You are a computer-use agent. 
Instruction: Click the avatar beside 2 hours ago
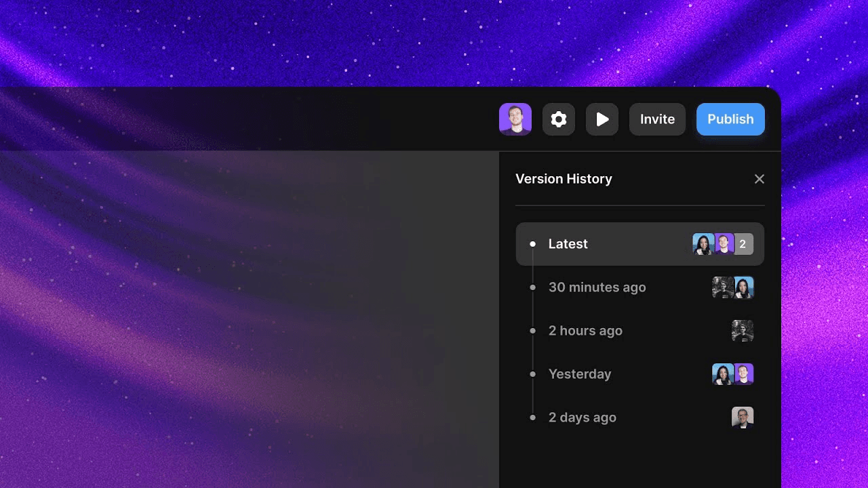tap(743, 331)
